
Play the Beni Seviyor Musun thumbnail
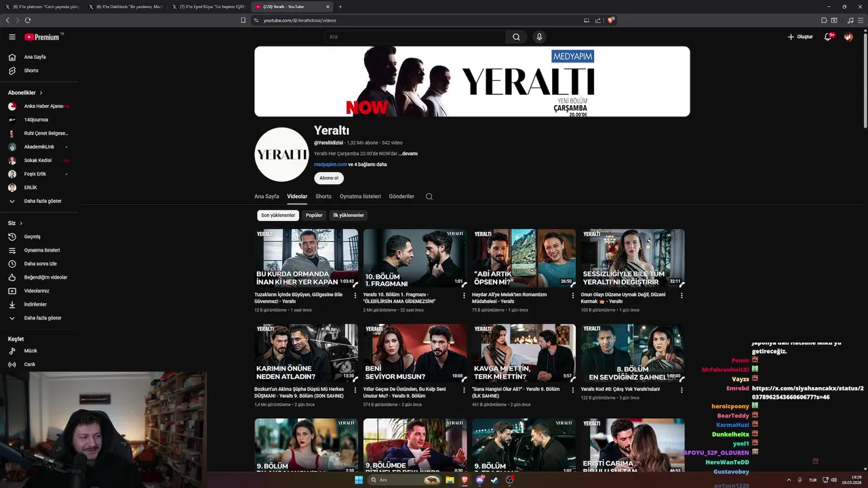tap(415, 352)
